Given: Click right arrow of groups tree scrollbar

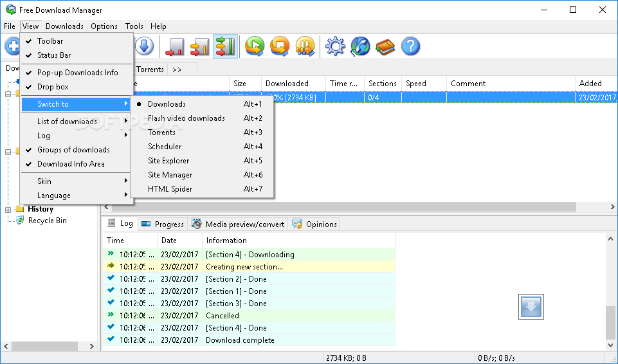Looking at the screenshot, I should [92, 346].
